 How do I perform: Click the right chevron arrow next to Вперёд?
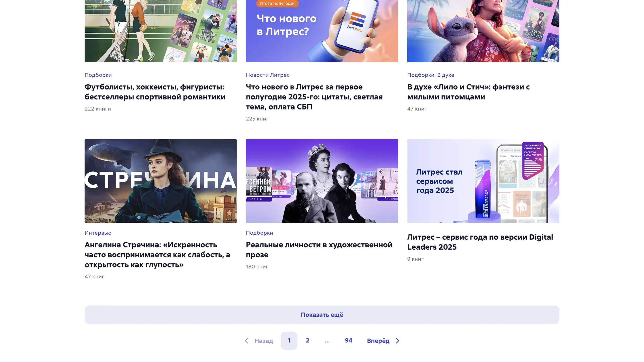click(x=398, y=341)
